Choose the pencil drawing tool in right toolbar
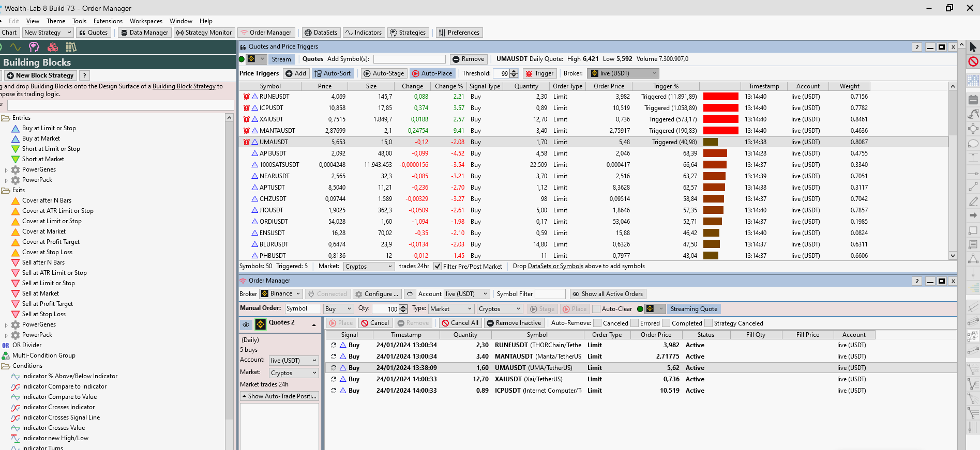 click(x=973, y=201)
